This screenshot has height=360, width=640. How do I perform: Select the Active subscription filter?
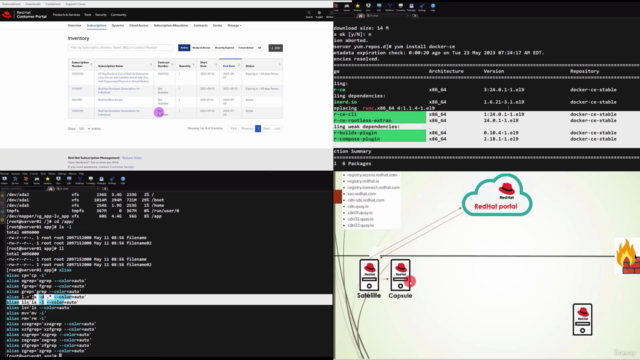(184, 48)
